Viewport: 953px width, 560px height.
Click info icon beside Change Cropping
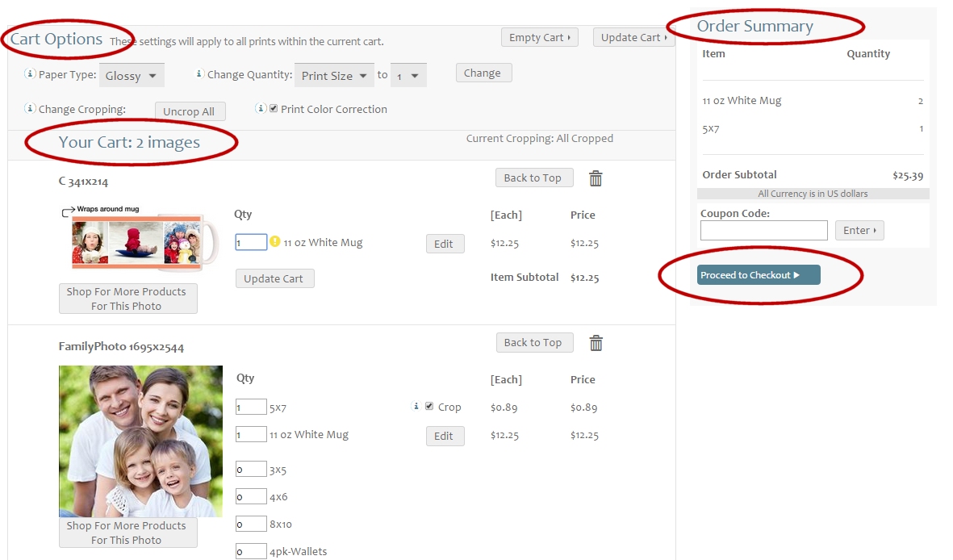point(31,108)
